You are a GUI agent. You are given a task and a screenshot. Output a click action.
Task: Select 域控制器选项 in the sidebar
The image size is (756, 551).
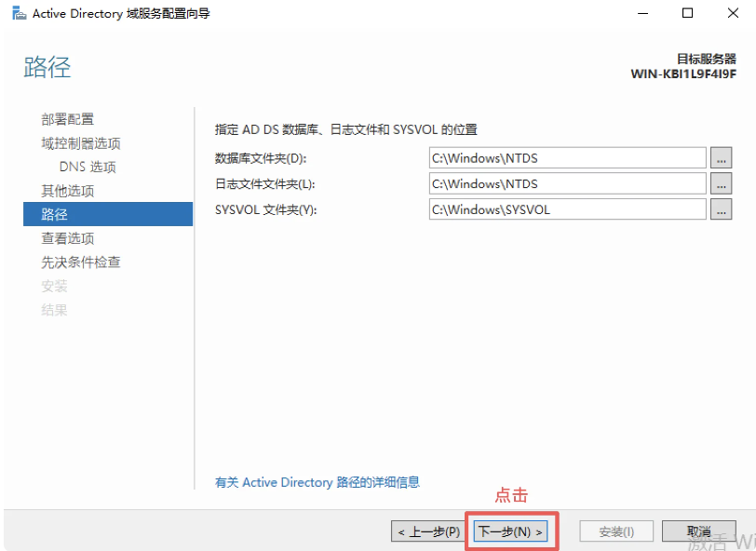click(x=80, y=143)
